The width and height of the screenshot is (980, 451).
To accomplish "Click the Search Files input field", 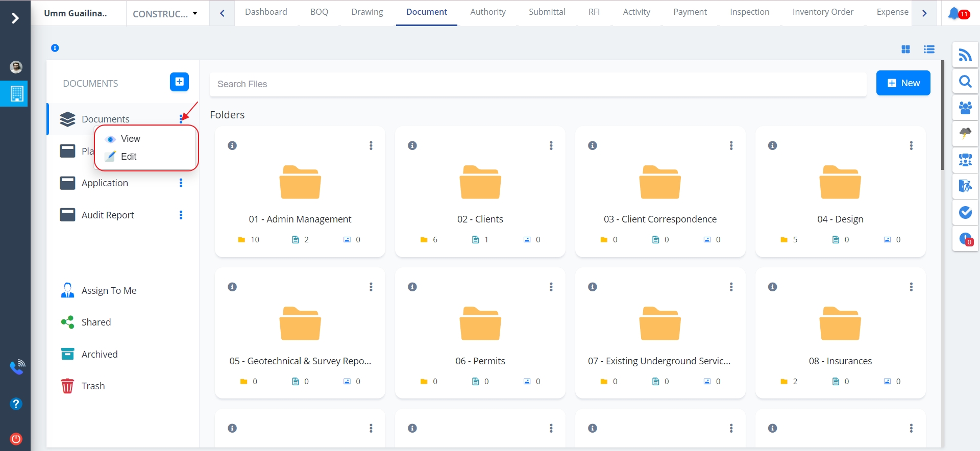I will pos(537,84).
